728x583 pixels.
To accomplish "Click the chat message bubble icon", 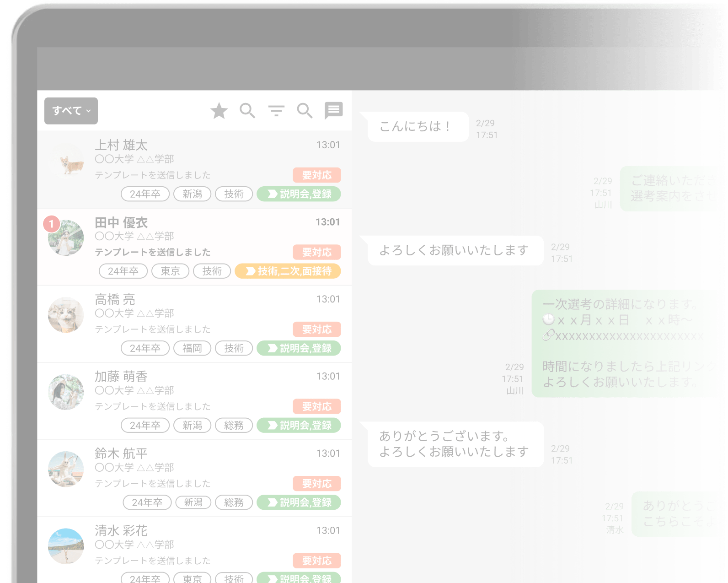I will (x=333, y=110).
